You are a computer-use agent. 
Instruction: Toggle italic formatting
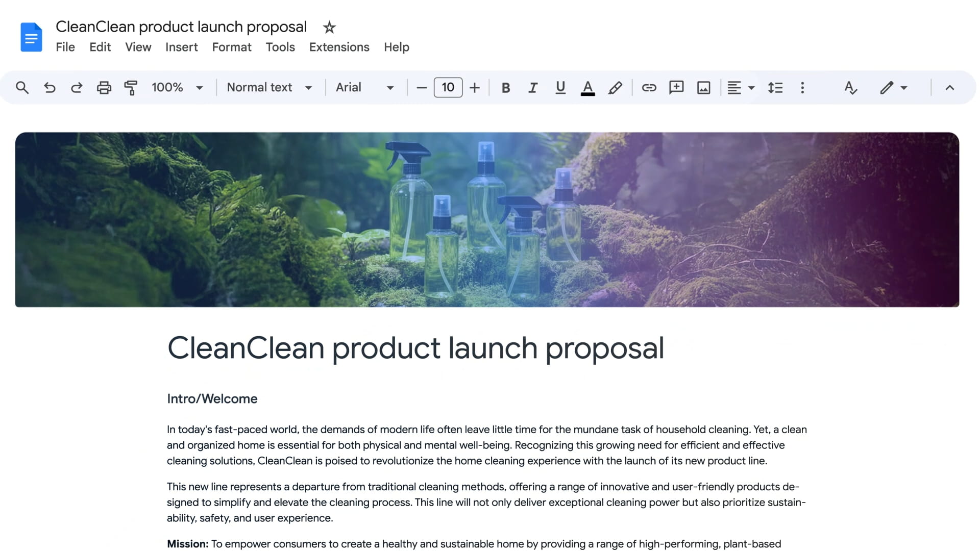(533, 88)
